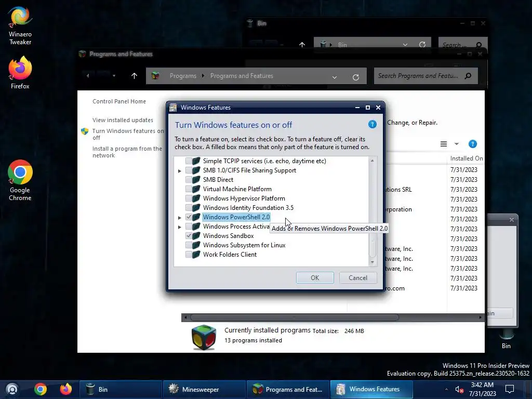This screenshot has height=399, width=532.
Task: Check the SMB Direct checkbox
Action: point(189,179)
